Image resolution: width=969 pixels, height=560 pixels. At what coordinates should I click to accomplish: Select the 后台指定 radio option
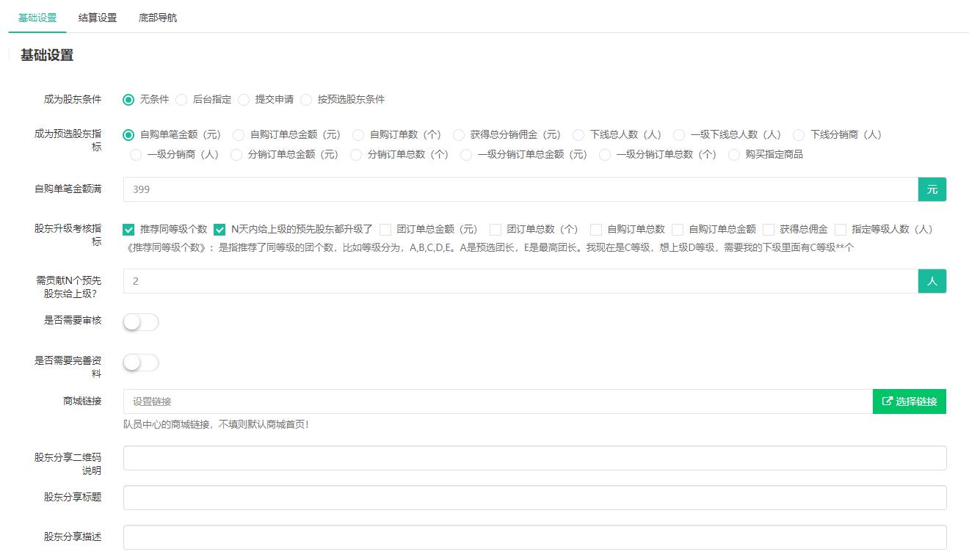[181, 99]
